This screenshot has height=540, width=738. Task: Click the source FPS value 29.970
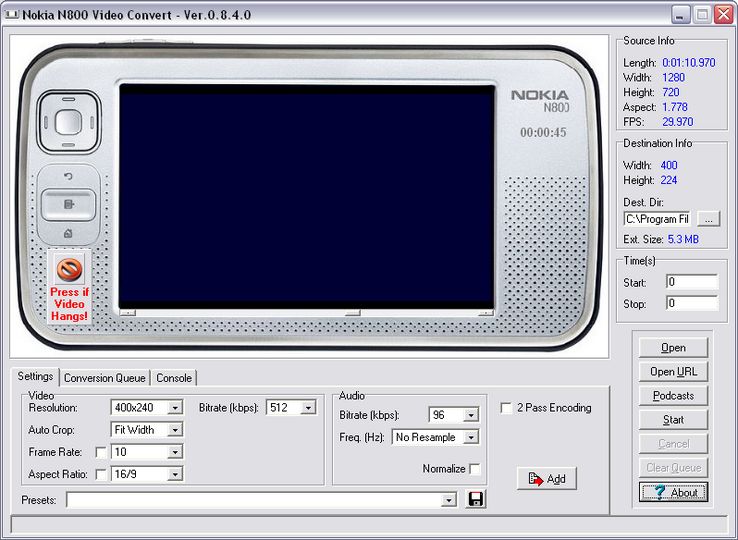[678, 122]
